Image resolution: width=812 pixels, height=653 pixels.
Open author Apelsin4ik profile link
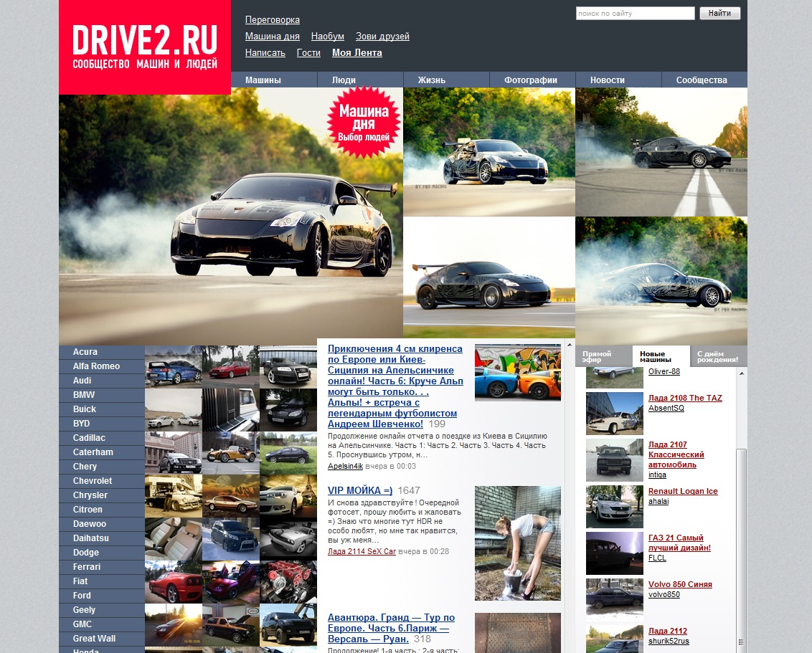346,466
